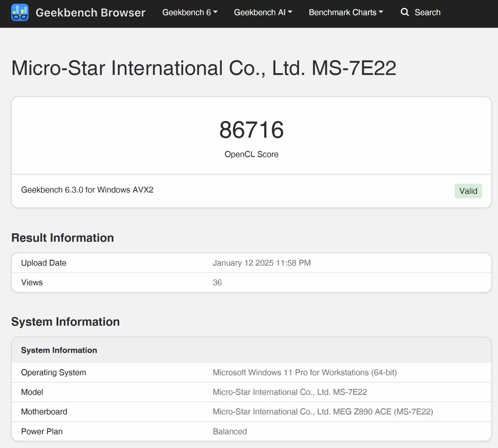
Task: Select the Windows 11 Pro for Workstations value
Action: click(305, 372)
